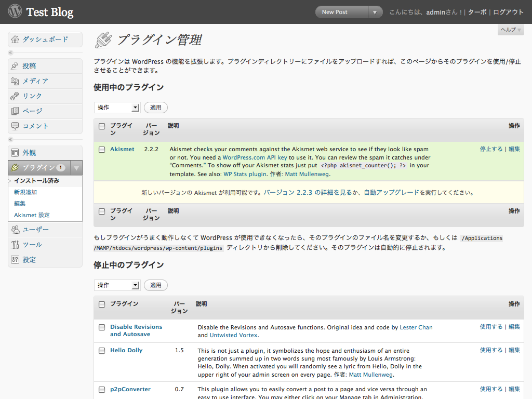Expand the ヘルプ help tab

tap(511, 30)
